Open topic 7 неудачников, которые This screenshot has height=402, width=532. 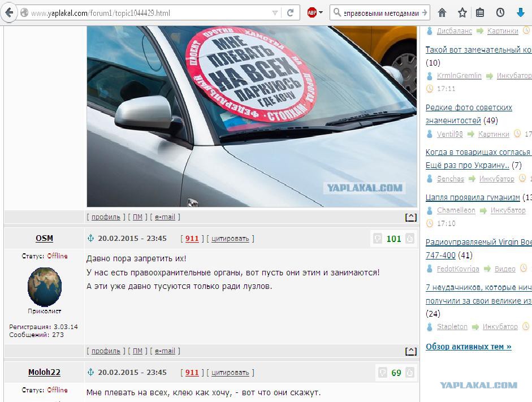479,294
